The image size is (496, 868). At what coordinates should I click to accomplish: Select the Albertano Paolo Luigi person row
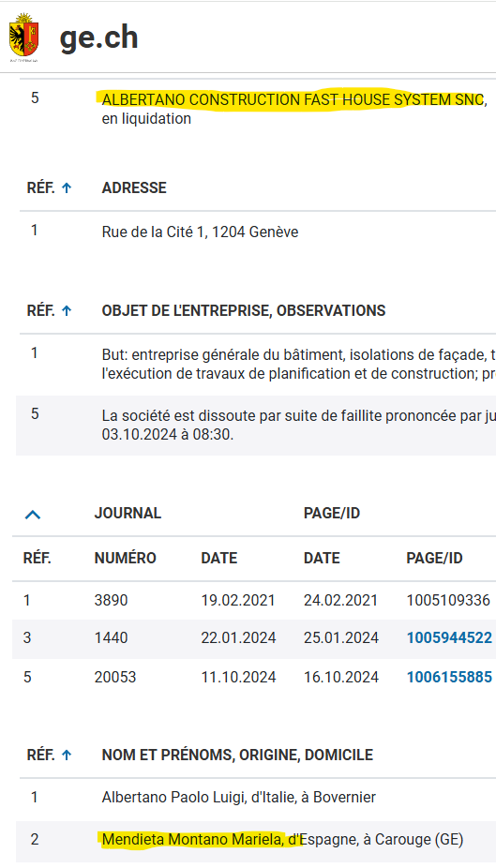256,797
